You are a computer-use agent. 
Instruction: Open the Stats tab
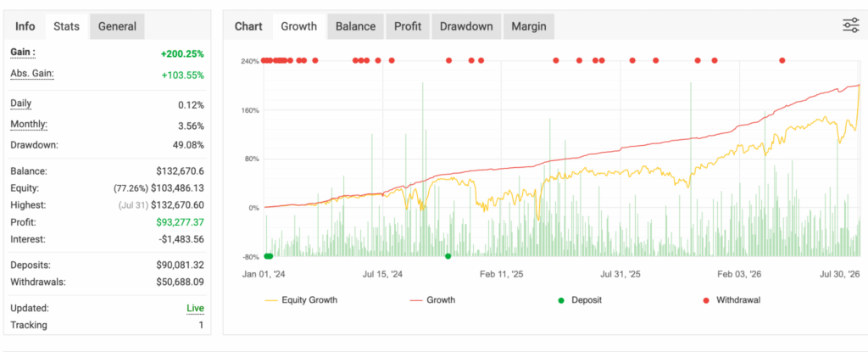(x=66, y=26)
